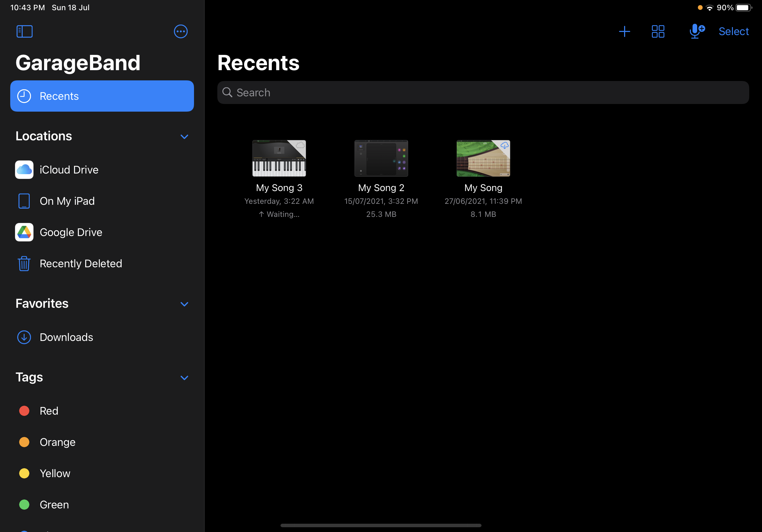
Task: Click 'Yesterday, 3:22 AM' date text
Action: point(279,201)
